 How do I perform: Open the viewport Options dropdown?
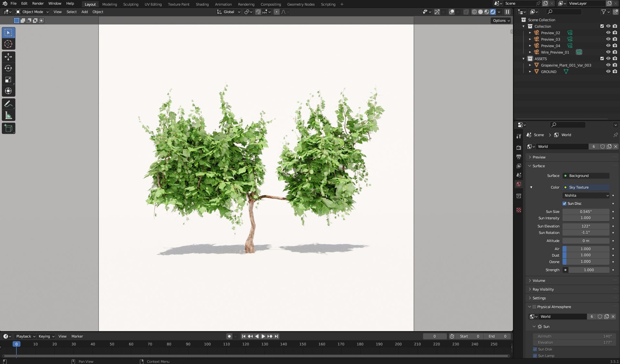pos(501,21)
